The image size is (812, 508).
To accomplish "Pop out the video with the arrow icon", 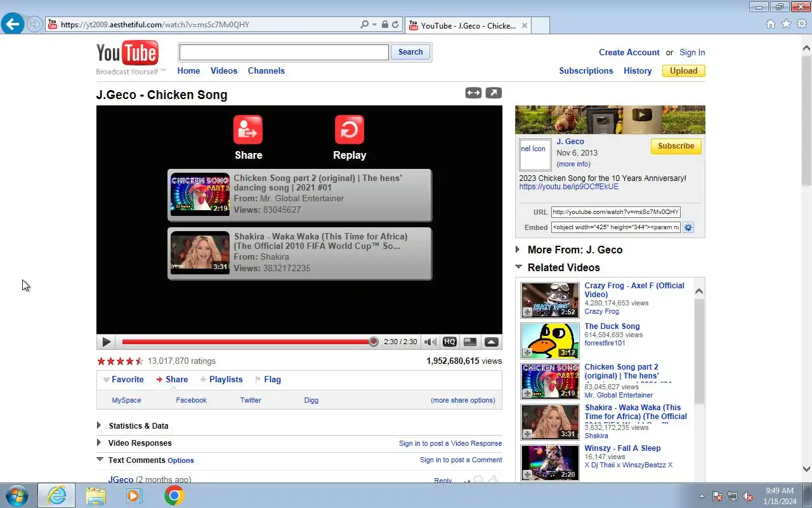I will tap(494, 93).
